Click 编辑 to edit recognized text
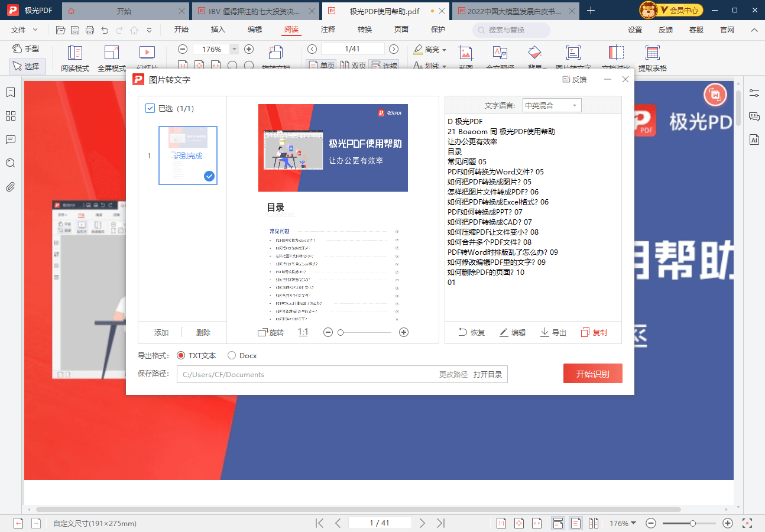765x532 pixels. [513, 333]
